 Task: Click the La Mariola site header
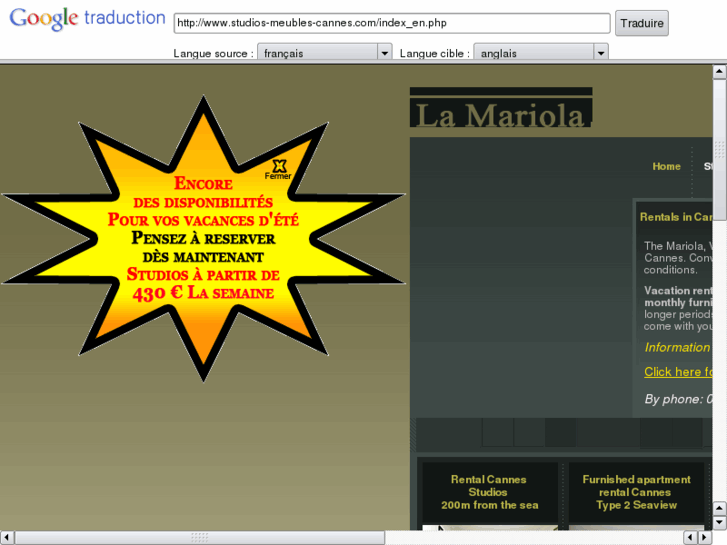coord(501,108)
